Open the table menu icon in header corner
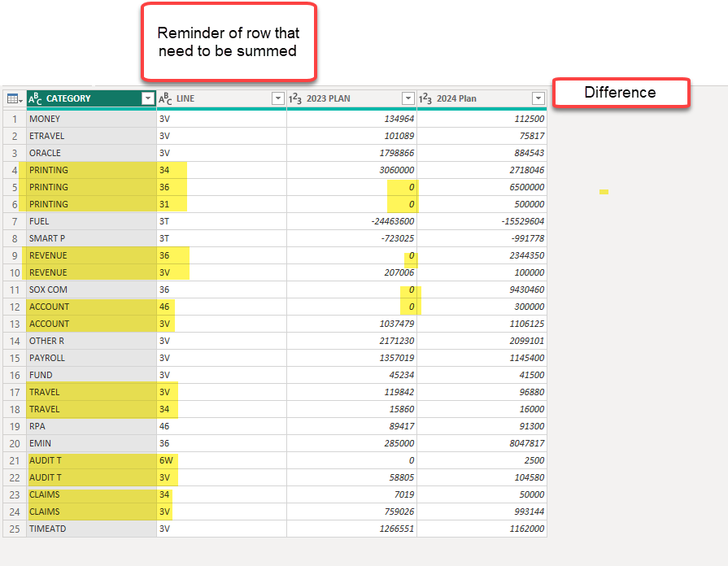This screenshot has height=566, width=728. point(15,99)
